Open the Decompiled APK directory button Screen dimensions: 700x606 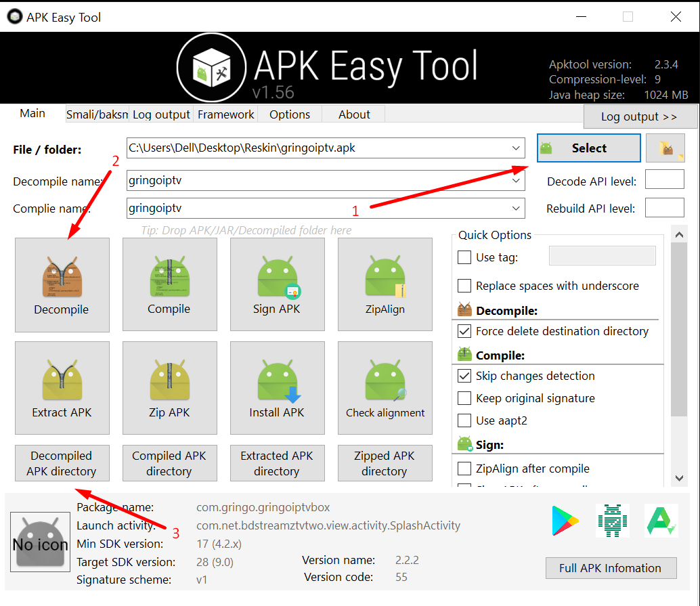coord(62,463)
